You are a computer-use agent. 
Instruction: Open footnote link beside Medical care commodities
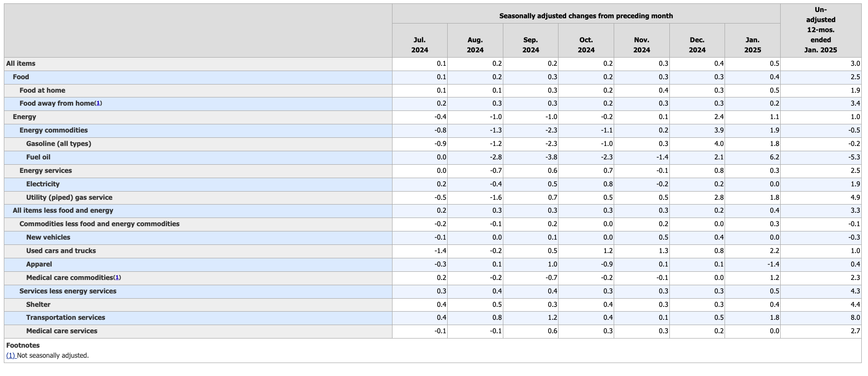117,278
